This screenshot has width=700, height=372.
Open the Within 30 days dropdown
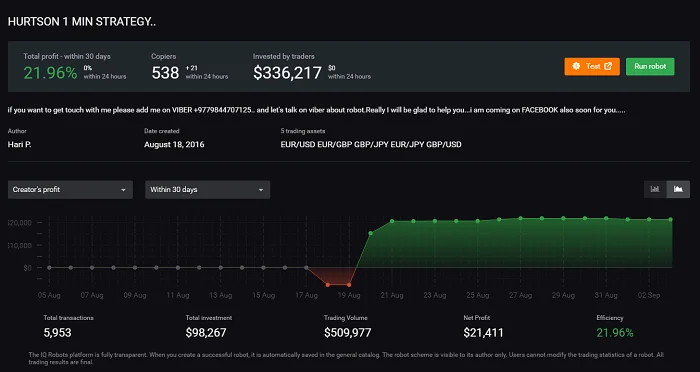click(x=208, y=190)
